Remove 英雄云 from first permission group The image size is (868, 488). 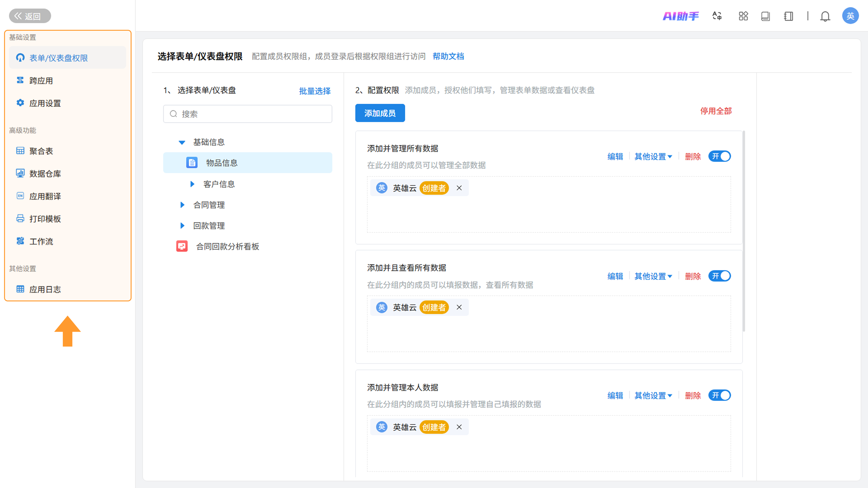(x=459, y=188)
